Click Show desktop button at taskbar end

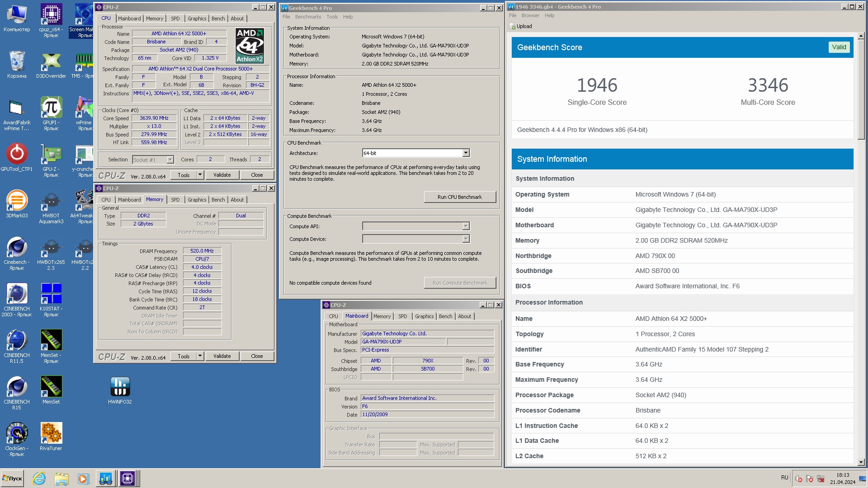coord(862,479)
